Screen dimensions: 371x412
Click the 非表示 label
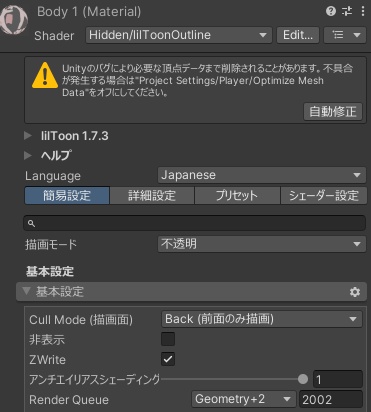47,340
